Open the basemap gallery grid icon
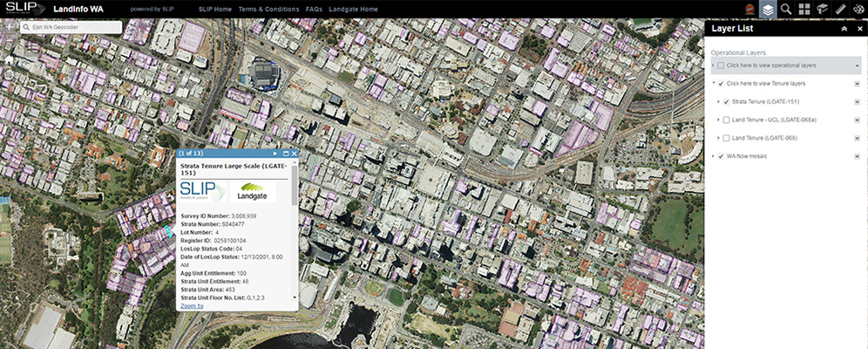This screenshot has width=868, height=349. (x=804, y=9)
